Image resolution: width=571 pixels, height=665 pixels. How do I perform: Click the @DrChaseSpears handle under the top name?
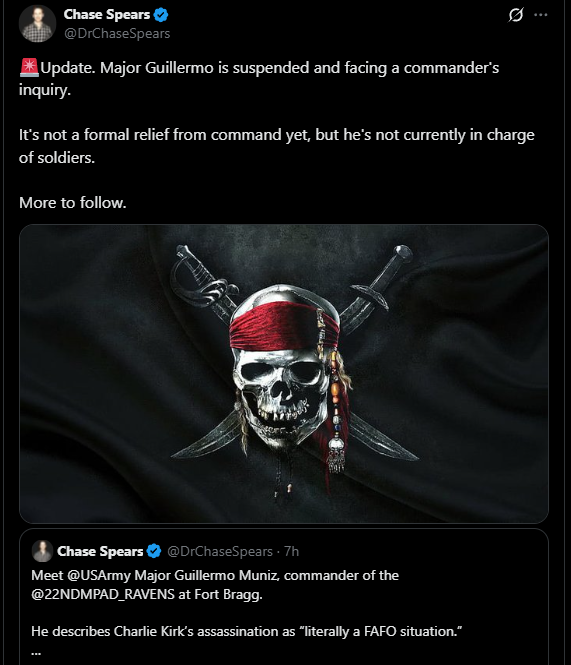(117, 34)
